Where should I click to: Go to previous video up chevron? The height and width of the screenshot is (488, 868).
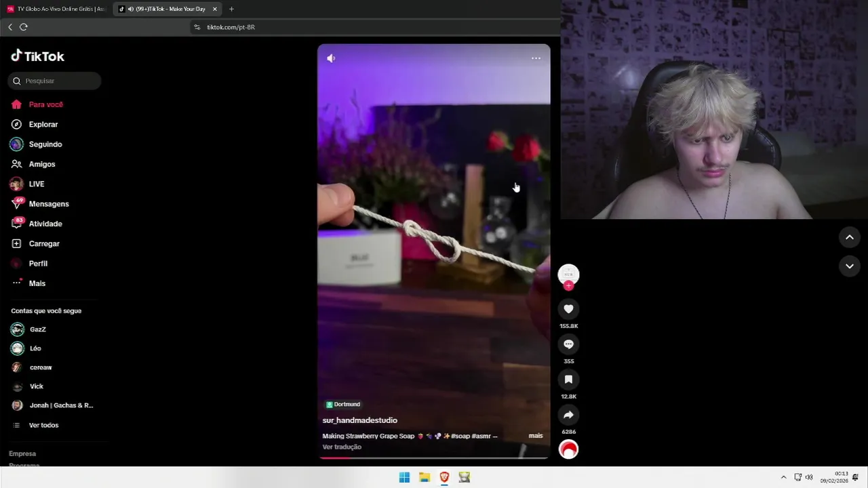[x=849, y=237]
